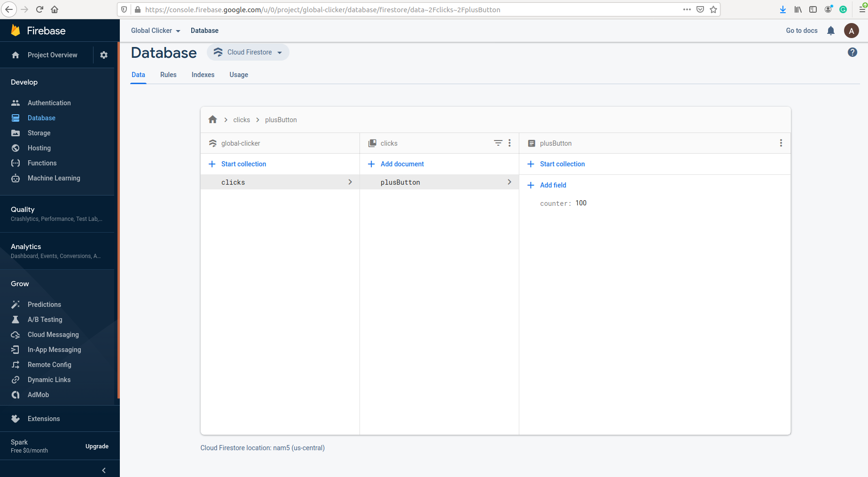Click Add document in clicks collection
Viewport: 868px width, 477px height.
click(402, 164)
